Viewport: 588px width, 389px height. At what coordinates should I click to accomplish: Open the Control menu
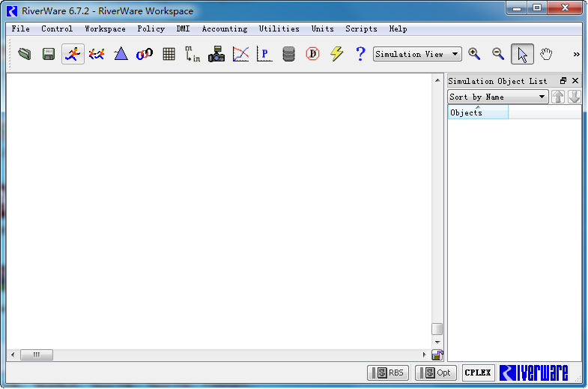coord(57,29)
